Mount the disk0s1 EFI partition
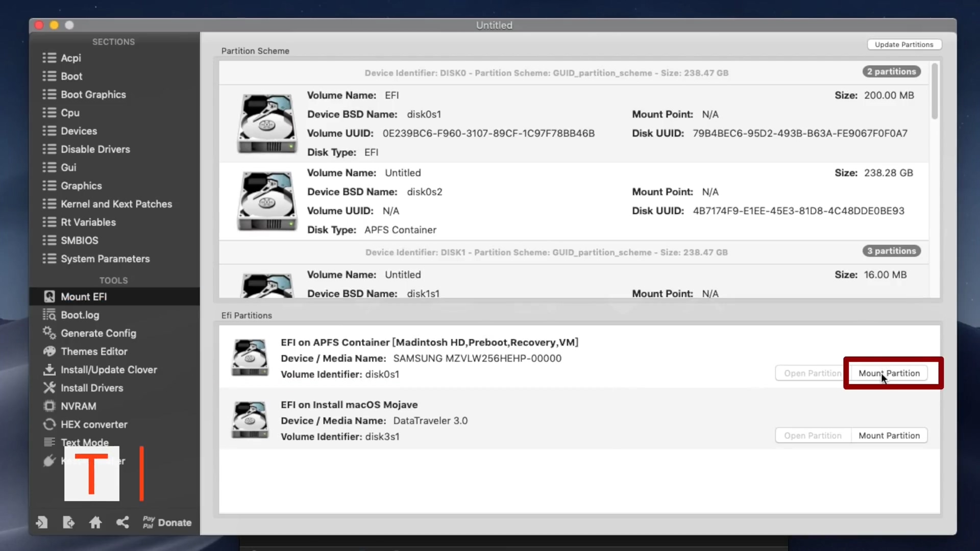The width and height of the screenshot is (980, 551). pos(889,373)
